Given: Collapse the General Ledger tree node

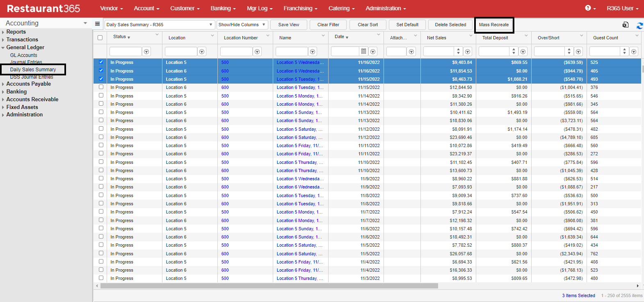Looking at the screenshot, I should tap(3, 48).
